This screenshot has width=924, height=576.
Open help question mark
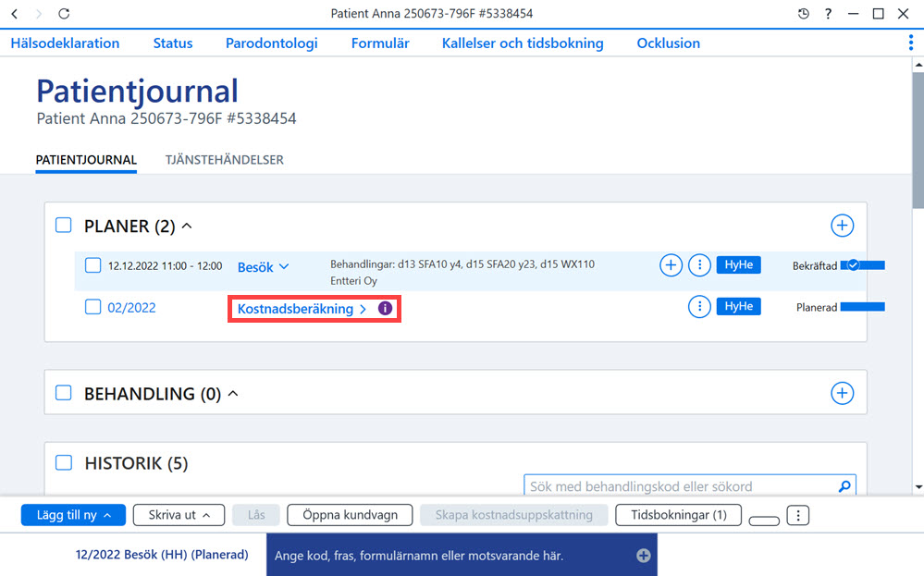[x=828, y=14]
